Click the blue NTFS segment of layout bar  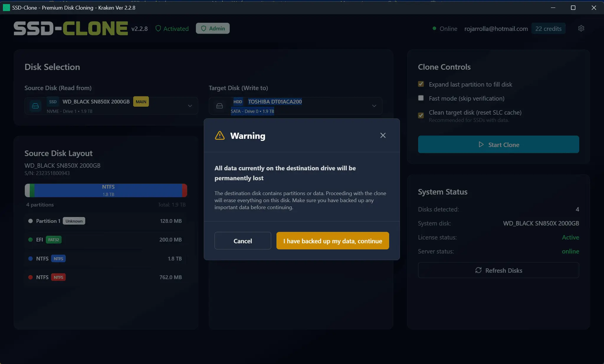[108, 190]
